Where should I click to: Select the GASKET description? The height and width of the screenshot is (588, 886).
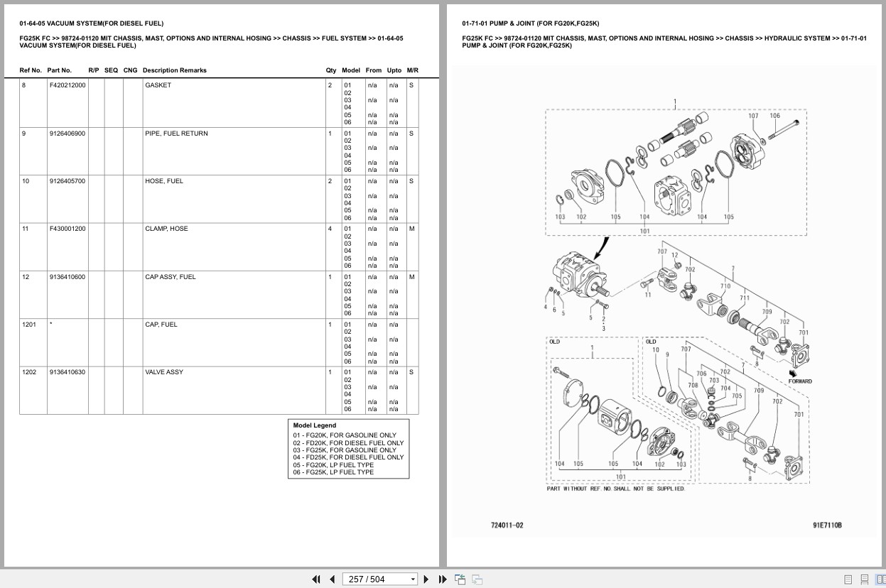point(158,85)
